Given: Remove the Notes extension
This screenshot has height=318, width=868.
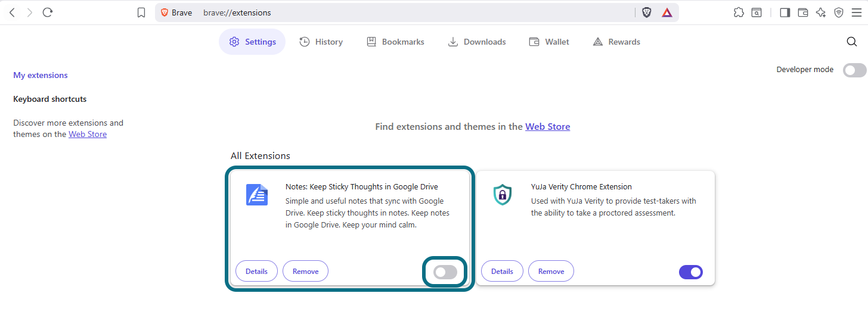Looking at the screenshot, I should 305,271.
